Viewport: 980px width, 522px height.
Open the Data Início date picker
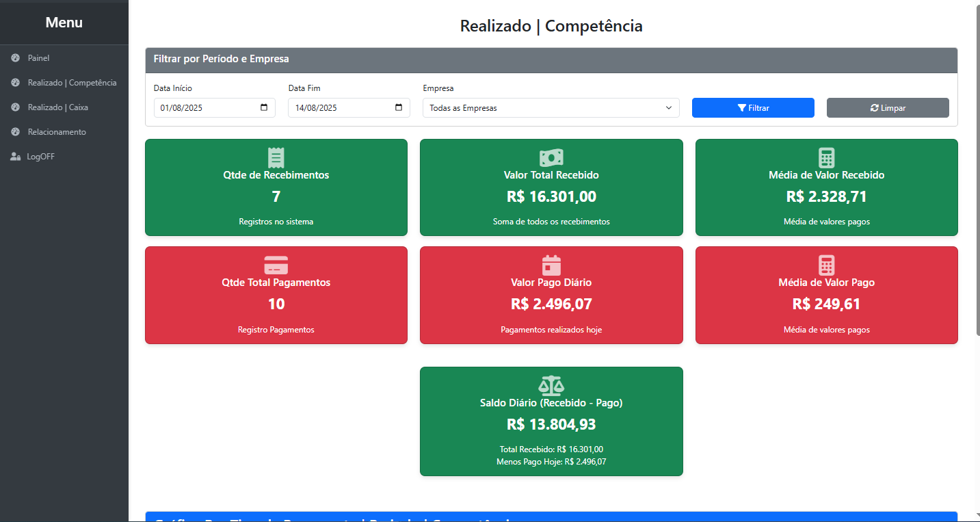coord(263,107)
